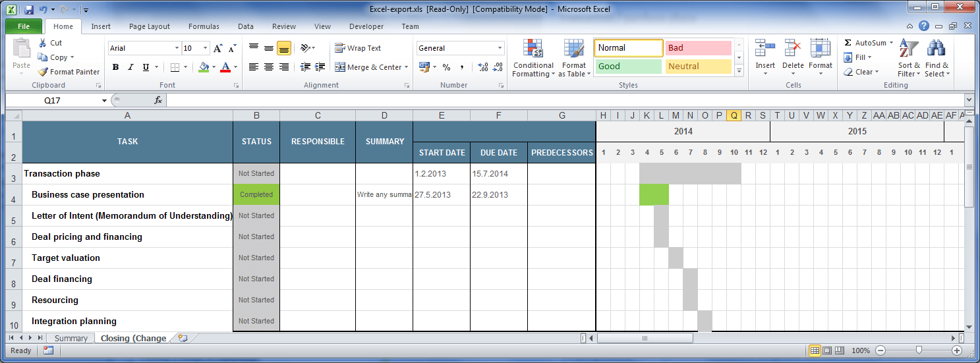Toggle Wrap Text
The width and height of the screenshot is (980, 363).
[358, 48]
